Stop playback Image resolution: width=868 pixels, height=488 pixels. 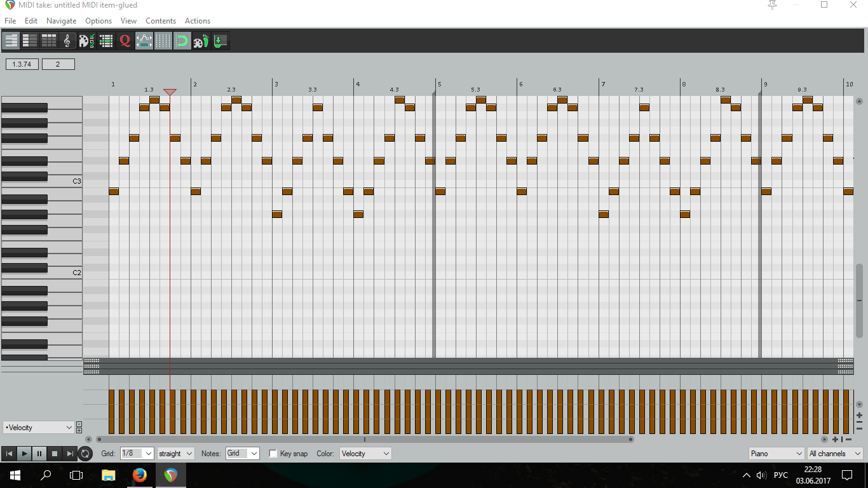[x=55, y=454]
